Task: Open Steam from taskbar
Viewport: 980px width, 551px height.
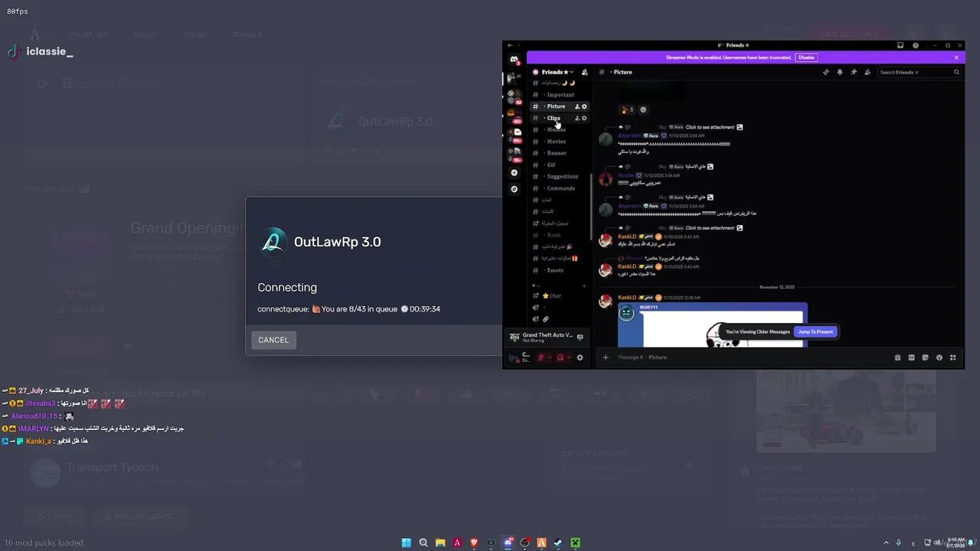Action: (558, 543)
